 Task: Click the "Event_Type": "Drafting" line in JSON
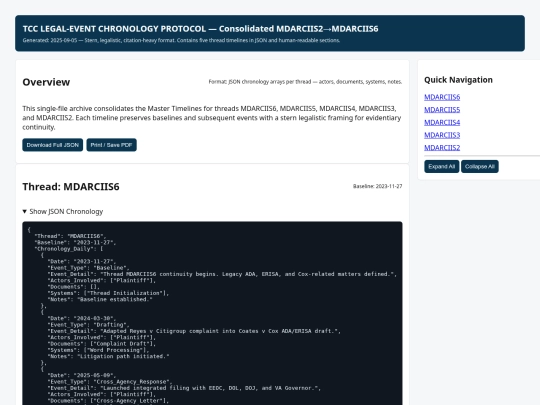[89, 325]
